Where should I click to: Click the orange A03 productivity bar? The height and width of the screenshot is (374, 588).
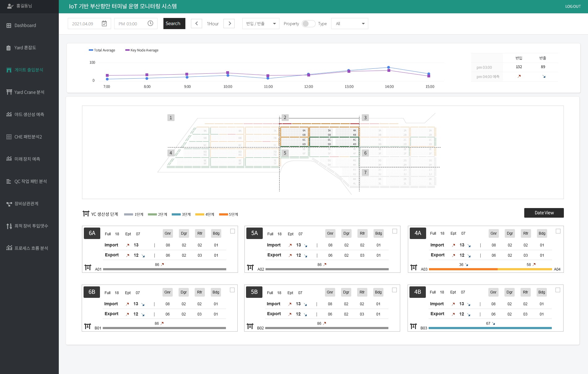pos(463,269)
